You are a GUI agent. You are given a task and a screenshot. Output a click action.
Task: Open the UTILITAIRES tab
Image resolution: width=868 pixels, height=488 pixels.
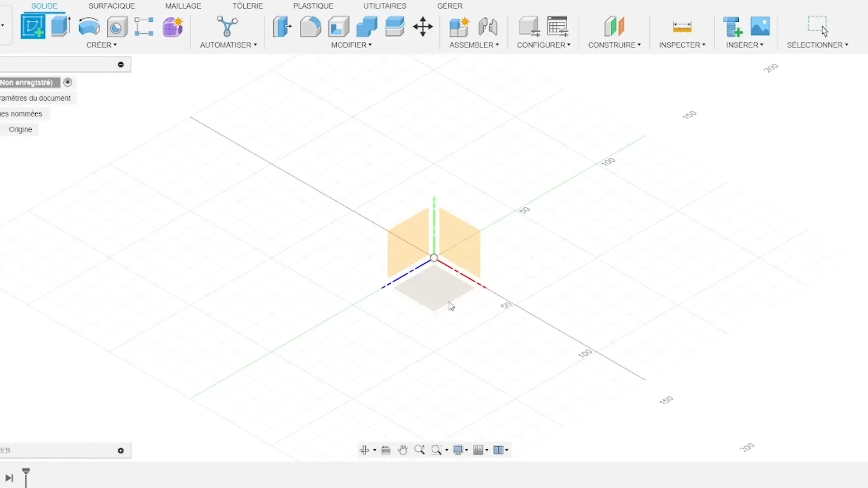[385, 6]
